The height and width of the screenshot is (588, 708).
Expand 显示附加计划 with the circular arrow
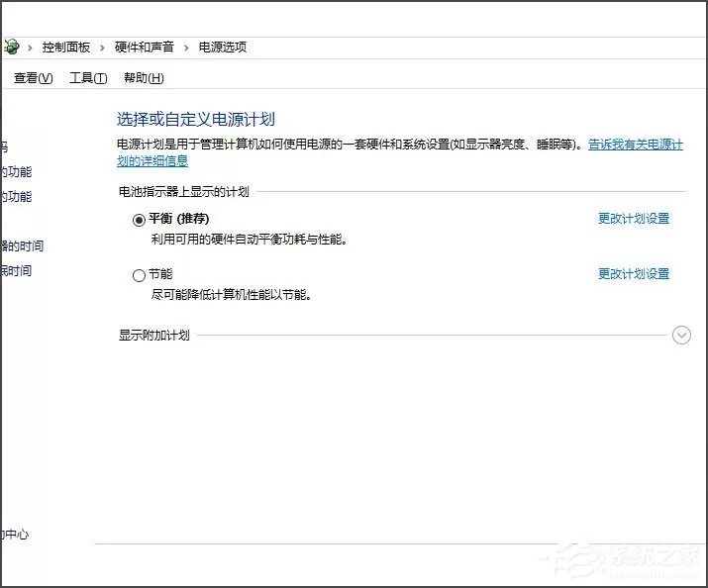[681, 336]
